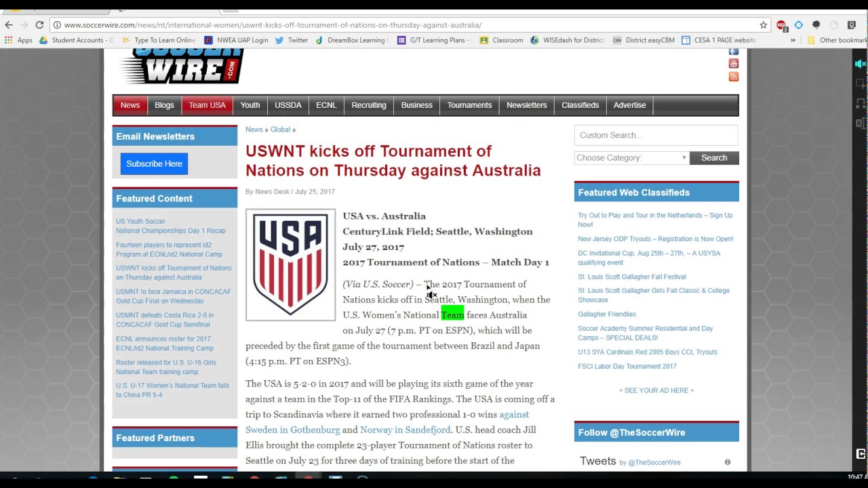868x488 pixels.
Task: Click the SoccerWire logo
Action: pyautogui.click(x=181, y=66)
